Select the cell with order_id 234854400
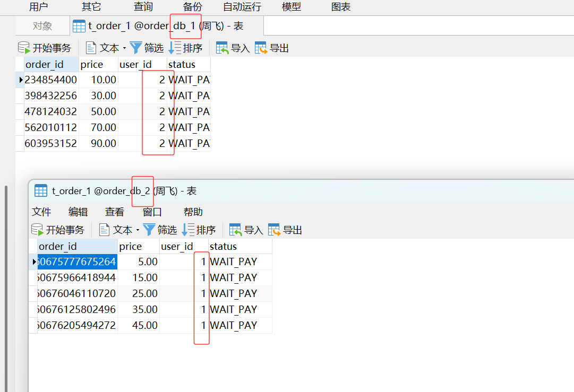The image size is (574, 392). click(52, 80)
